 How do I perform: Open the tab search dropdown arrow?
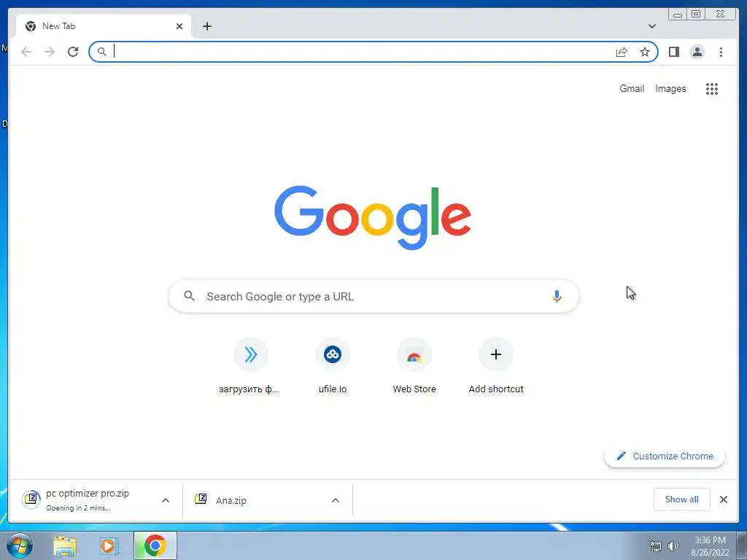pyautogui.click(x=652, y=26)
